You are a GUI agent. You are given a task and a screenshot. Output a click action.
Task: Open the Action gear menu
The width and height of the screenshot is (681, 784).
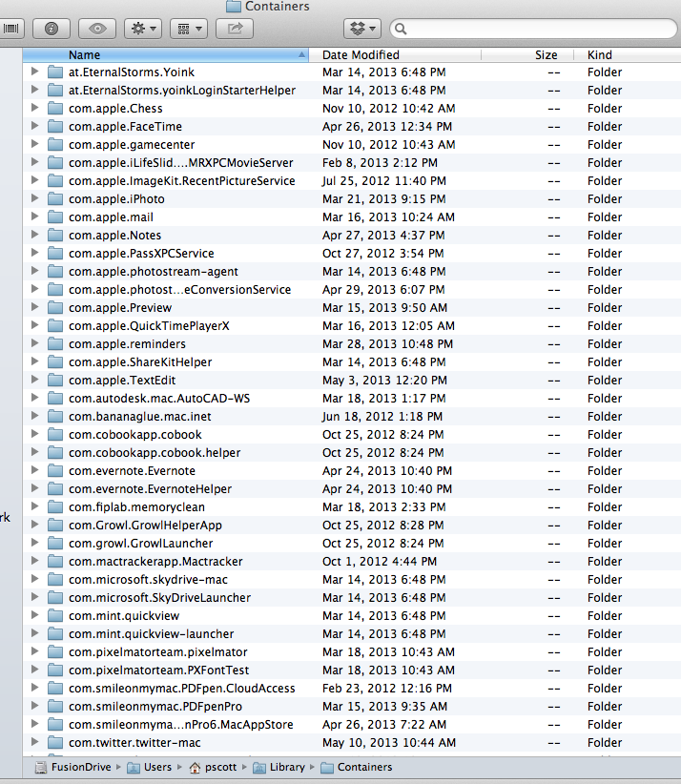point(143,29)
